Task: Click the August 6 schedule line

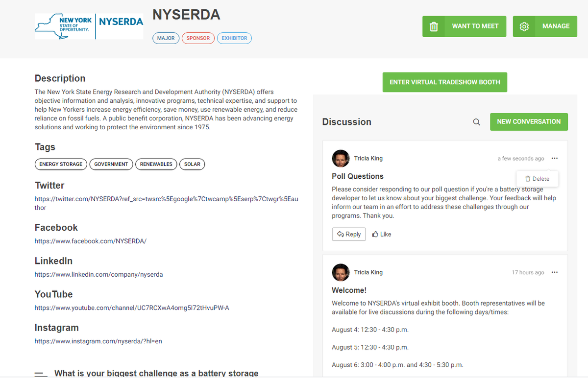Action: [x=397, y=365]
